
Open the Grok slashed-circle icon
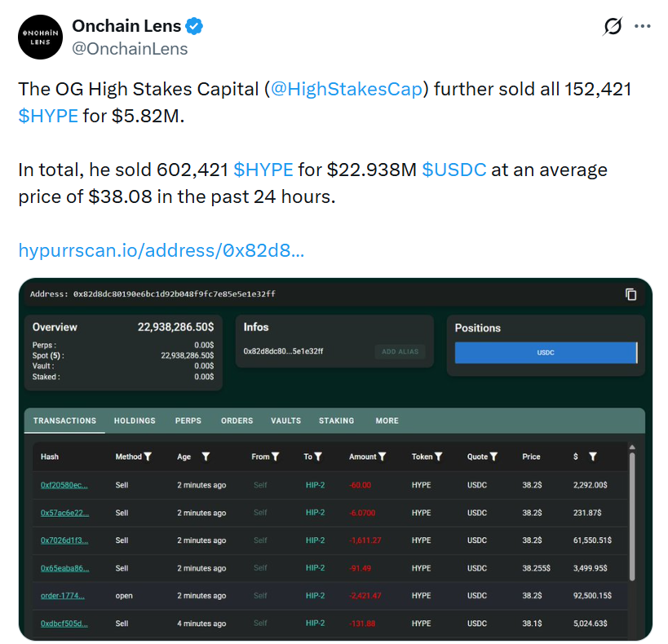613,27
